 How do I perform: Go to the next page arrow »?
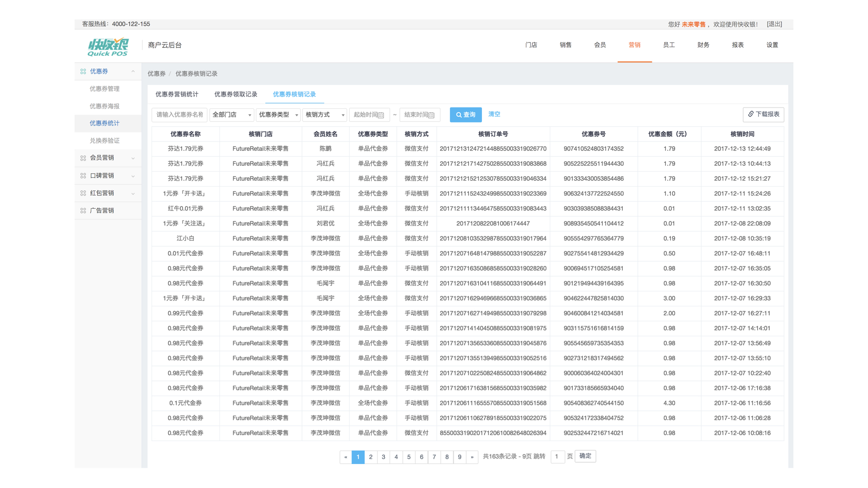pyautogui.click(x=472, y=457)
